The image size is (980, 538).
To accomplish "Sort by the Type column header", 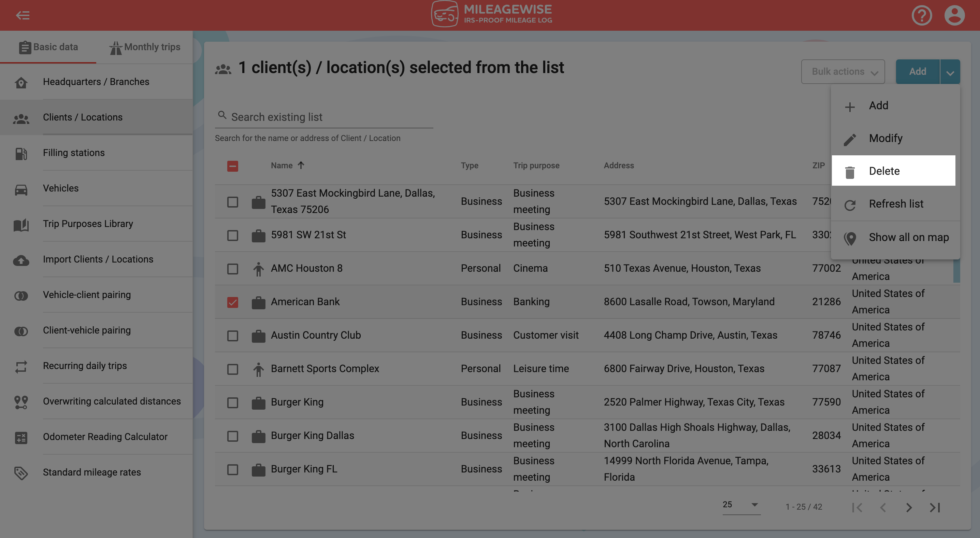I will tap(470, 166).
